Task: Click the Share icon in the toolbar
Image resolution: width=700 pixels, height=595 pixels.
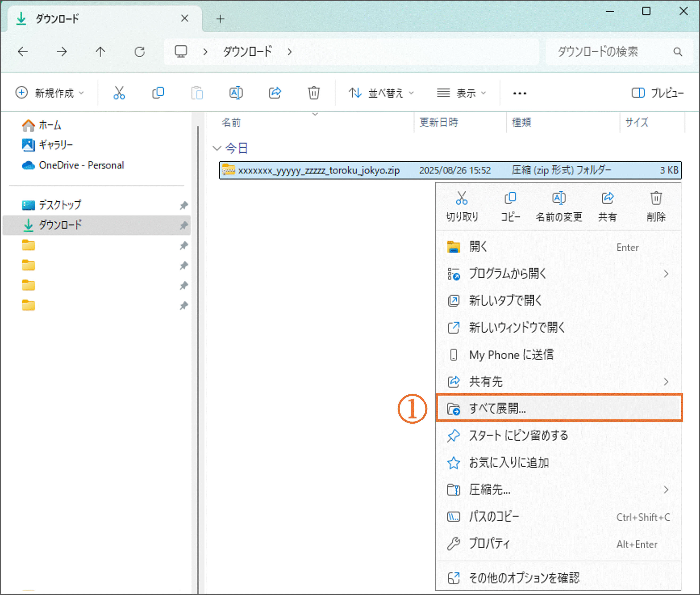Action: click(x=275, y=93)
